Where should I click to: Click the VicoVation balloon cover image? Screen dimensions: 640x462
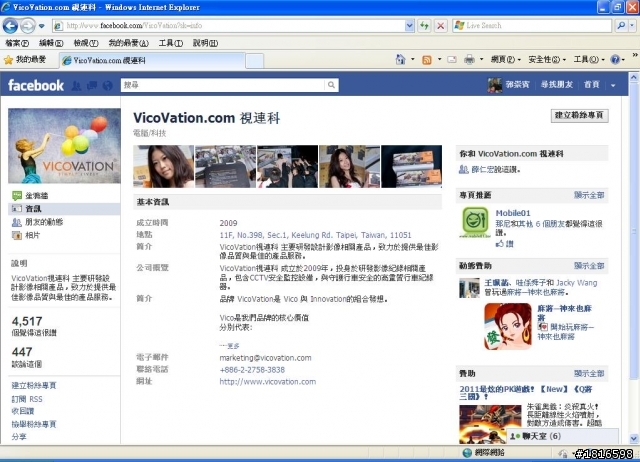[64, 146]
